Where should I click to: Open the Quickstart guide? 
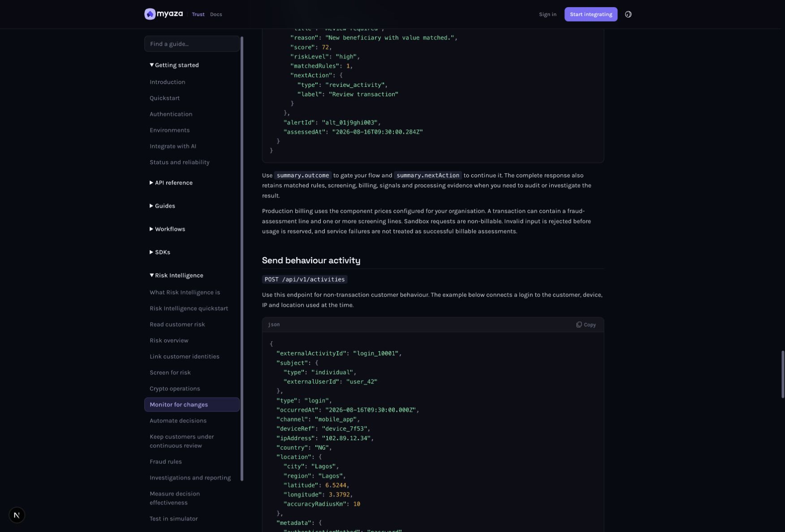164,99
